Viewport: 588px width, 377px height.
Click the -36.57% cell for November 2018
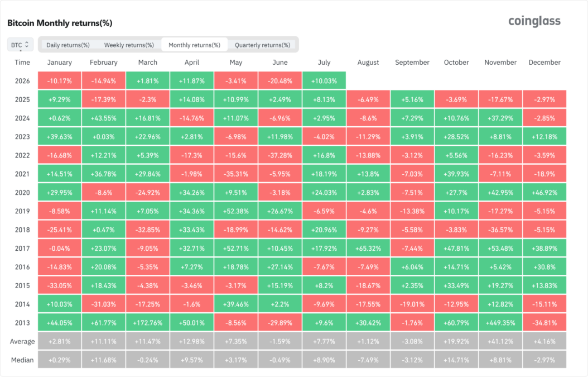pyautogui.click(x=500, y=230)
